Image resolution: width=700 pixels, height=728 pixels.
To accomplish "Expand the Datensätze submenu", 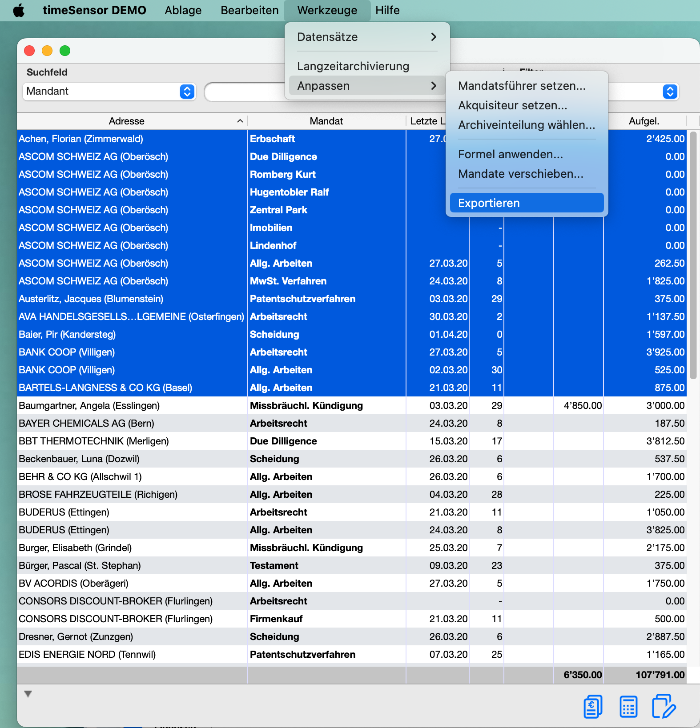I will (367, 37).
